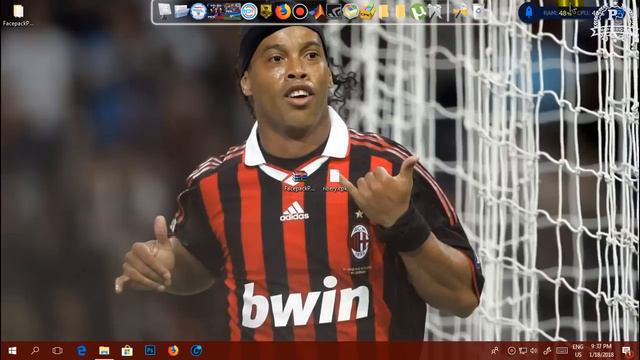
Task: Open the second yellow folder in dock
Action: (401, 11)
